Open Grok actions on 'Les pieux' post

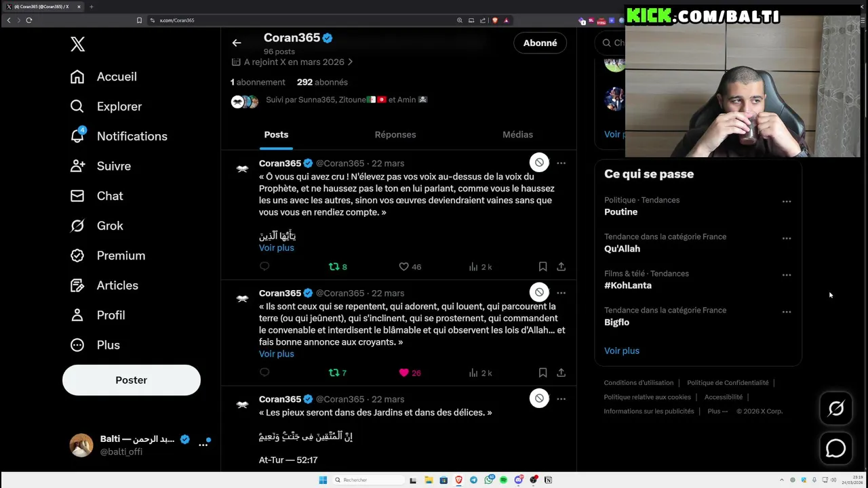539,399
